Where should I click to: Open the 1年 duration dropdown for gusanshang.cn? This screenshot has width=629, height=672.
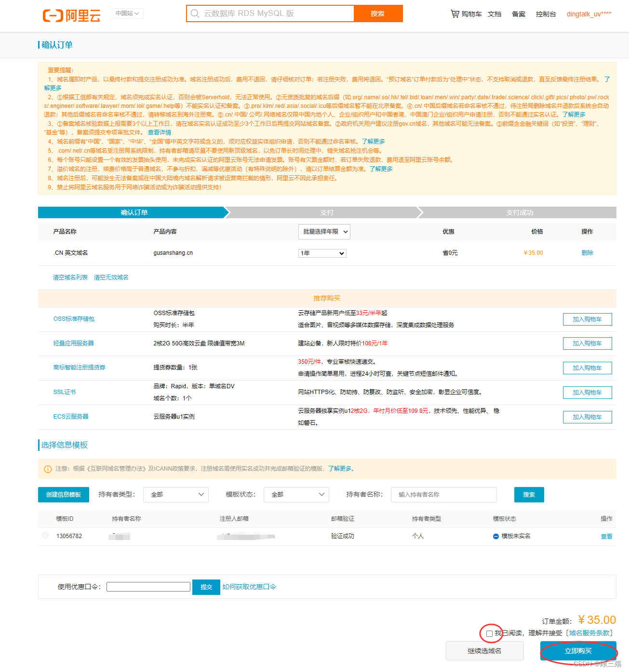(322, 253)
